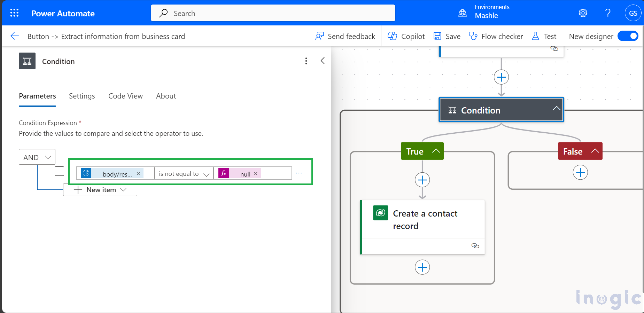Screen dimensions: 644x313
Task: Open condition row ellipsis menu
Action: pyautogui.click(x=299, y=173)
